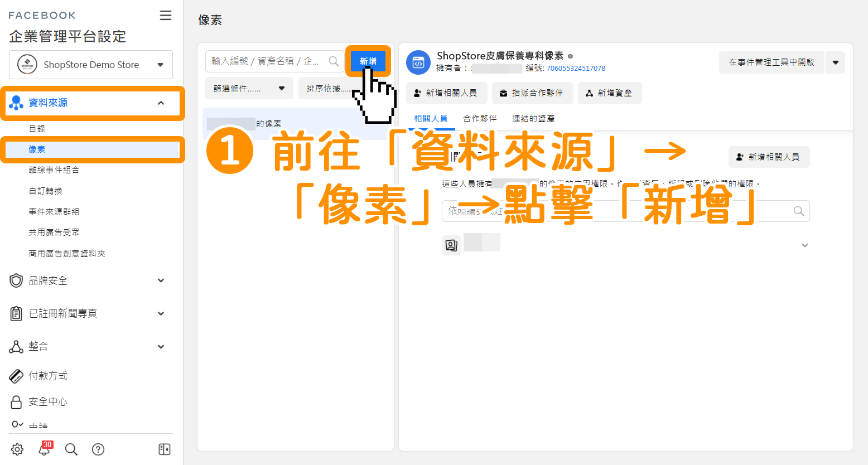Click the pixel code icon beside ShopStore皮膚保養專科像素
Image resolution: width=868 pixels, height=465 pixels.
click(x=418, y=62)
